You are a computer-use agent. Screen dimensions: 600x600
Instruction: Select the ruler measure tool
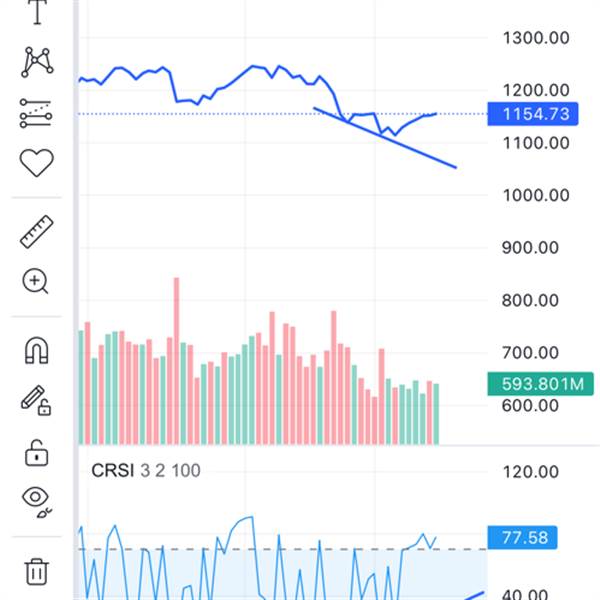(36, 232)
